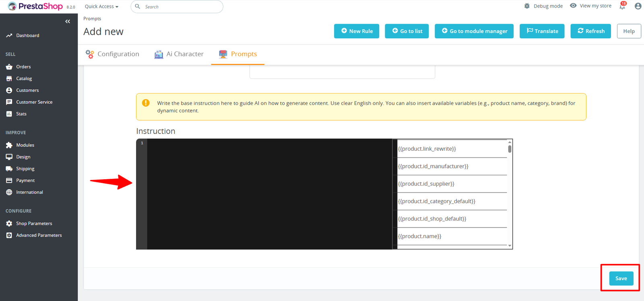Click the variables list scroll-down arrow
Screen dimensions: 644x301
click(510, 246)
